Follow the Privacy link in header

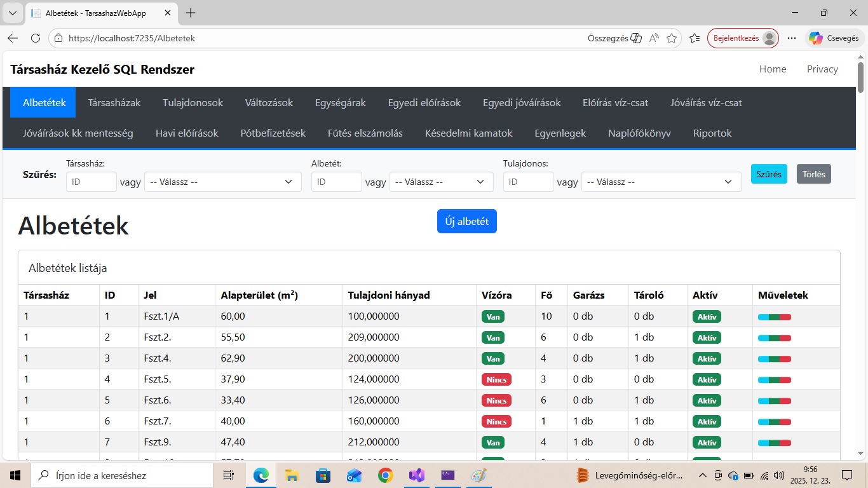tap(822, 69)
